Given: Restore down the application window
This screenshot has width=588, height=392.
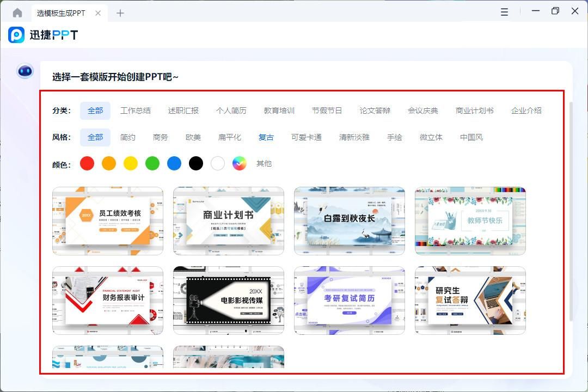Looking at the screenshot, I should click(x=555, y=11).
